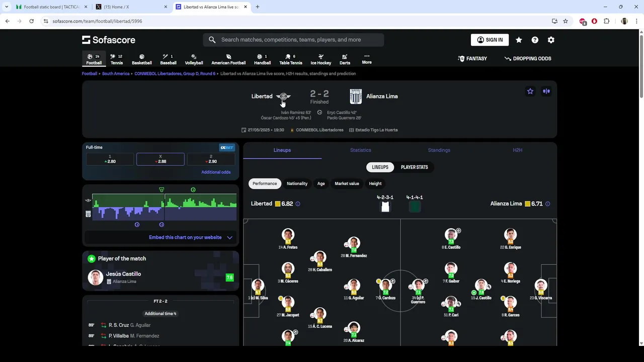Open CONMEBOL Libertadores Group D breadcrumb
Image resolution: width=644 pixels, height=362 pixels.
(175, 73)
